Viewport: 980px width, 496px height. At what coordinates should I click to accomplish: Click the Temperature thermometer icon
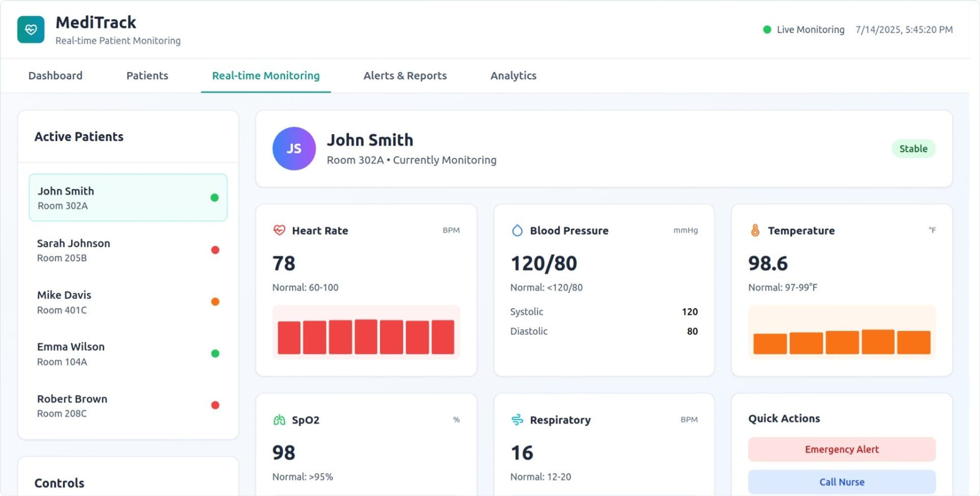coord(755,231)
